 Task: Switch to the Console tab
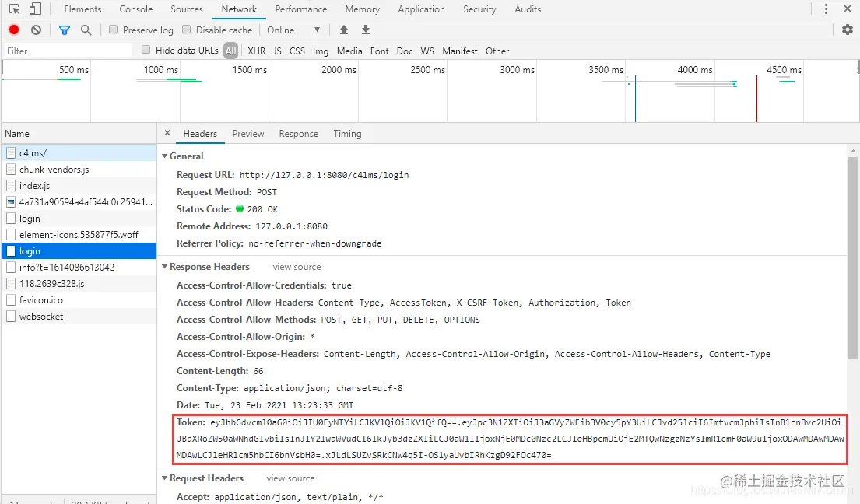click(x=136, y=9)
